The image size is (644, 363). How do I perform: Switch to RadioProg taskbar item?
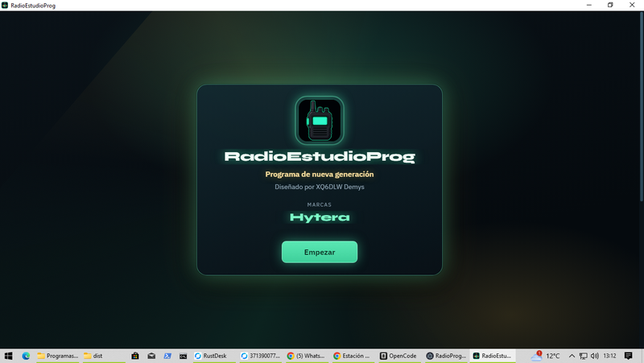click(x=446, y=356)
